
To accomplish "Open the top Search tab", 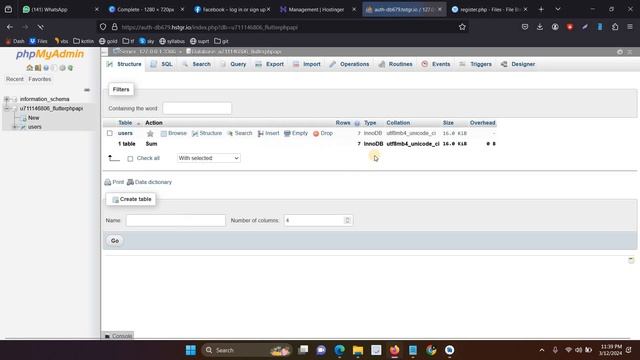I will (197, 64).
